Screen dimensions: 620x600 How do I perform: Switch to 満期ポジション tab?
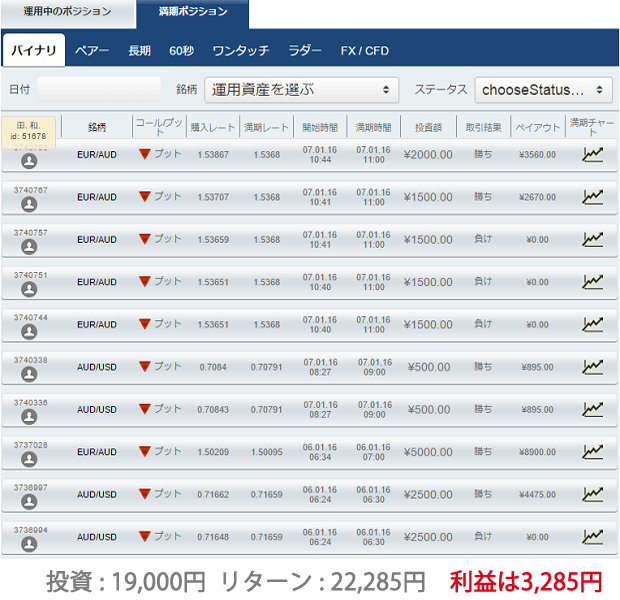pyautogui.click(x=193, y=13)
